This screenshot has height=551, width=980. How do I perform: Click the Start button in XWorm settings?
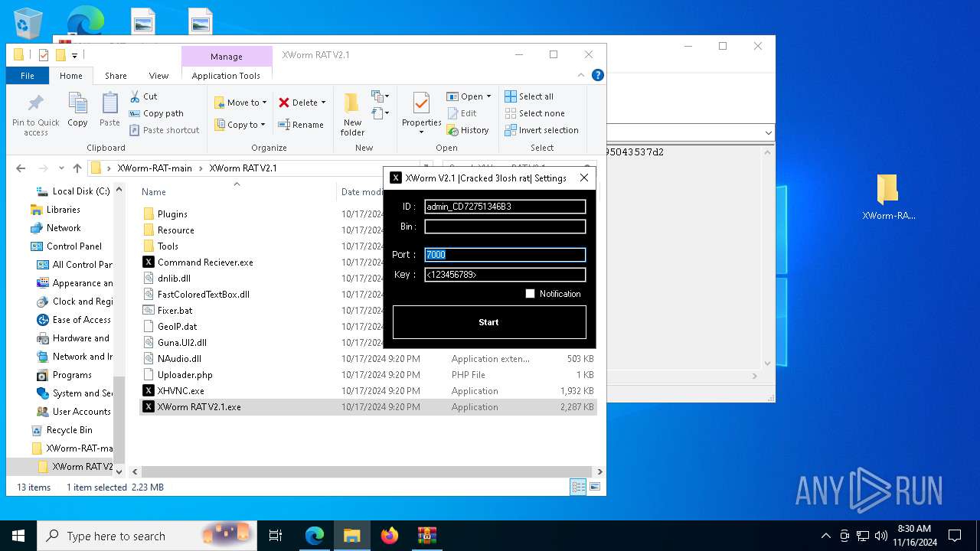click(x=489, y=322)
